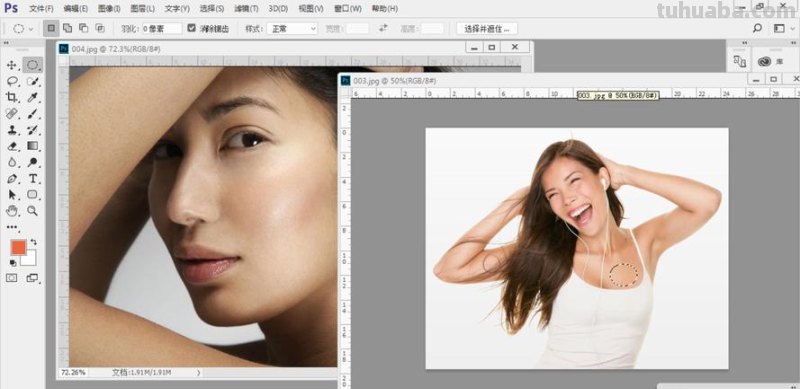Open the 图像(I) Image menu
Screen dimensions: 800x389
click(109, 9)
